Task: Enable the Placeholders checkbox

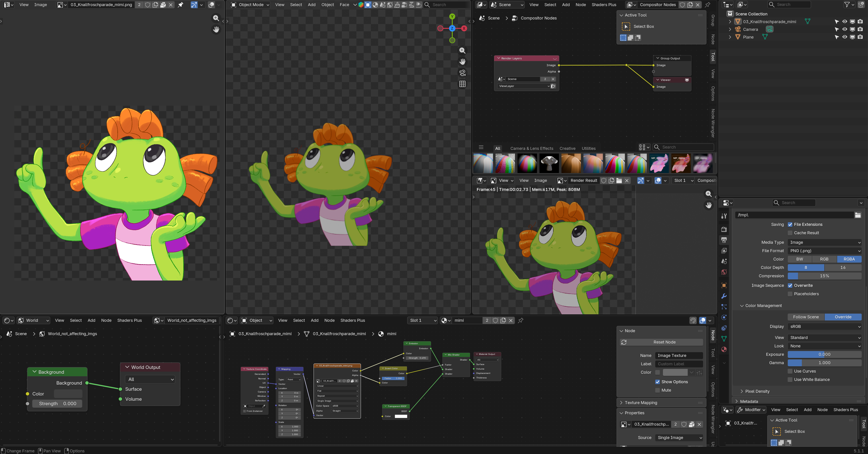Action: tap(790, 294)
